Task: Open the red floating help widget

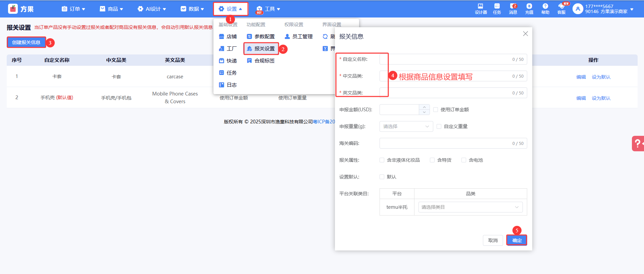Action: click(637, 144)
